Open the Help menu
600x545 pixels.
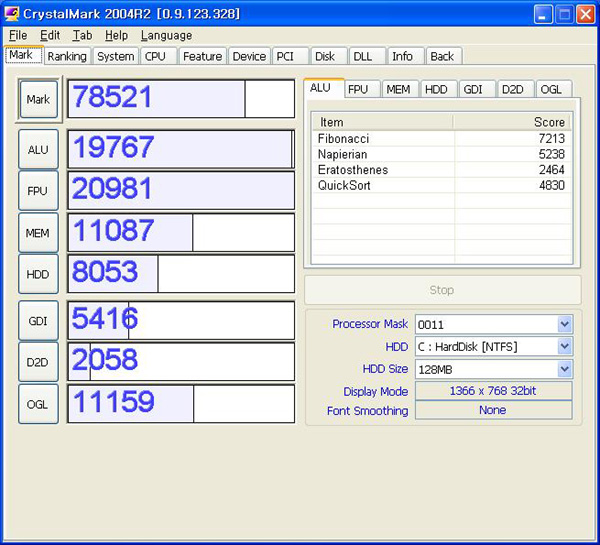116,35
